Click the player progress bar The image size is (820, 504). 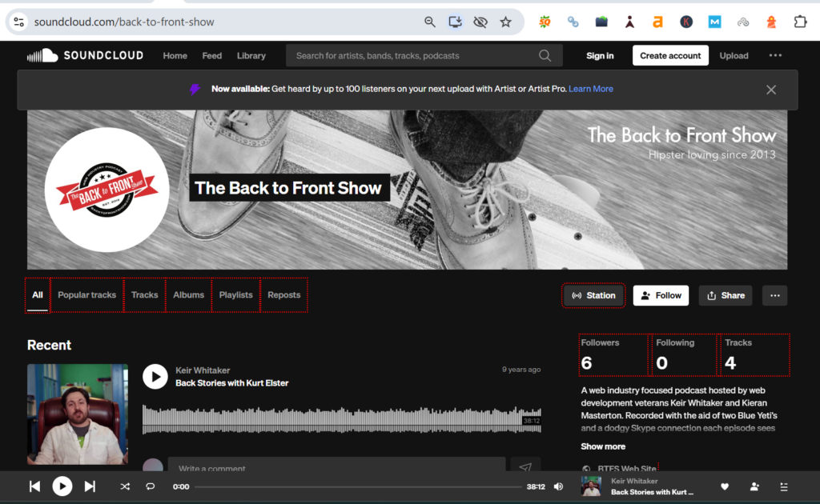pyautogui.click(x=358, y=486)
